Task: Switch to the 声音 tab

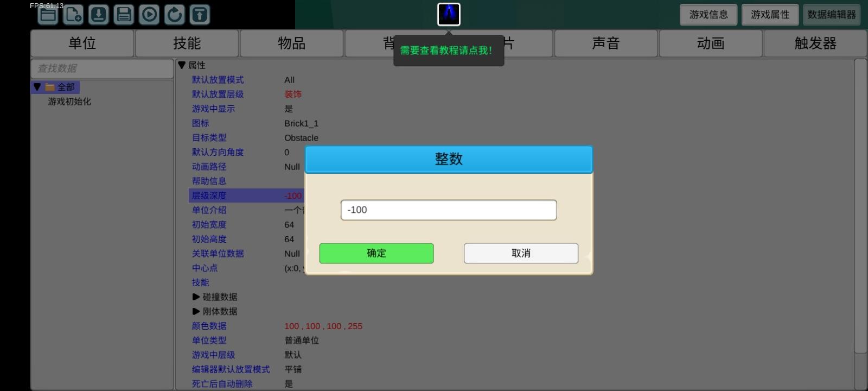Action: tap(606, 43)
